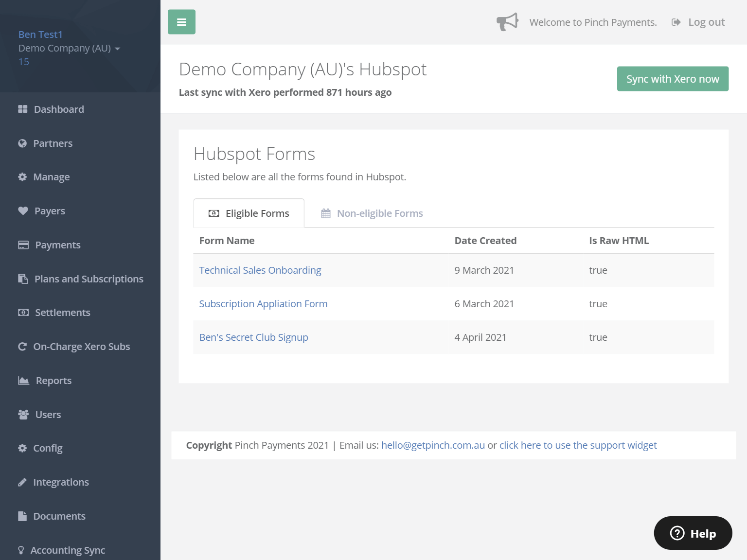Click the question mark Help icon
Viewport: 747px width, 560px height.
(x=677, y=533)
